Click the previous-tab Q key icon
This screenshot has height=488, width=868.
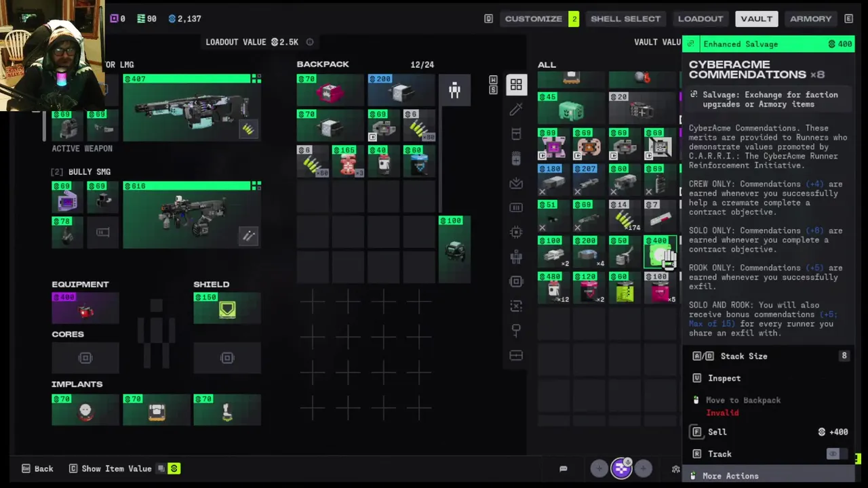488,18
